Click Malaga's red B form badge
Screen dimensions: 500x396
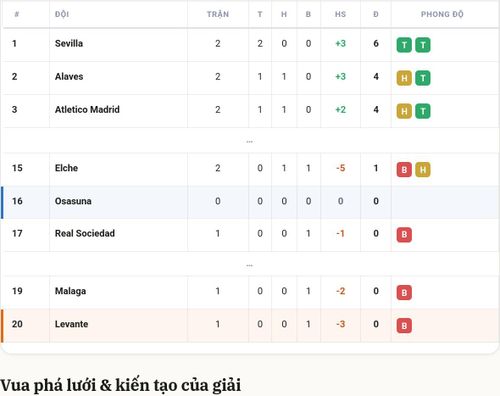[x=404, y=293]
